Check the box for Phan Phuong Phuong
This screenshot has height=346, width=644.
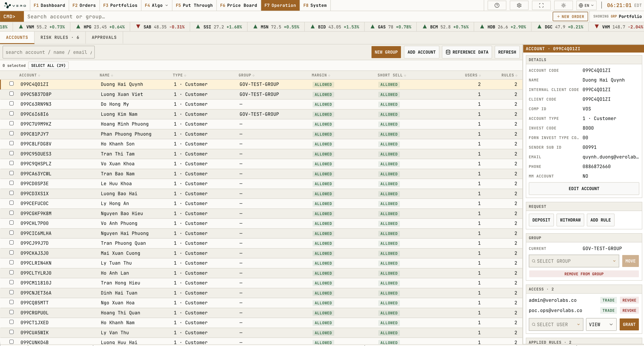pyautogui.click(x=12, y=133)
